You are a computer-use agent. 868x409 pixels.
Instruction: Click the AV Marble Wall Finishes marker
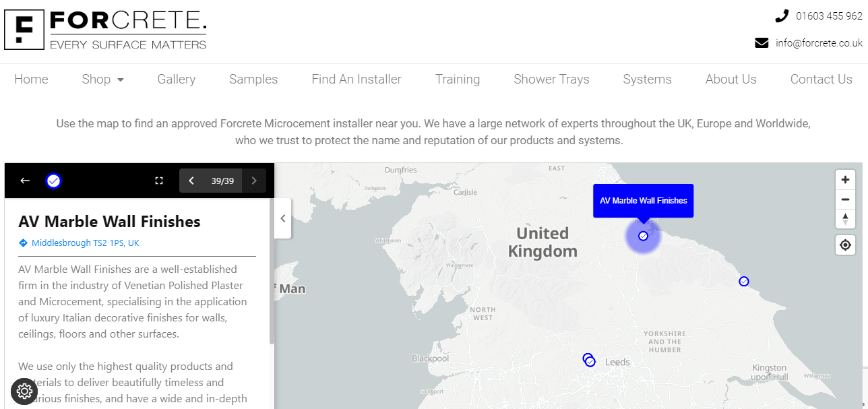click(643, 236)
